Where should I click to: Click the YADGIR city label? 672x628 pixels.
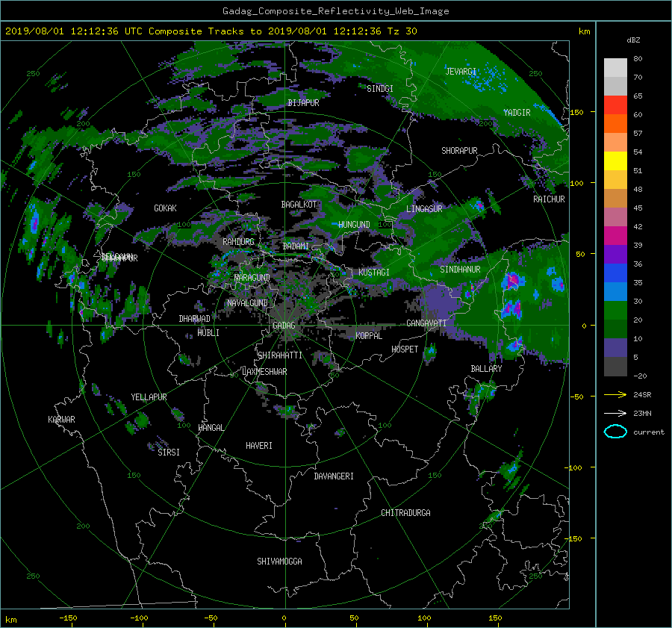click(517, 113)
